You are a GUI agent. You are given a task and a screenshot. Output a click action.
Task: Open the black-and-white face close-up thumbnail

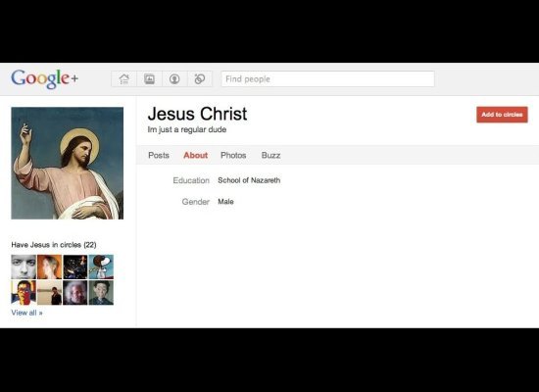(x=24, y=267)
